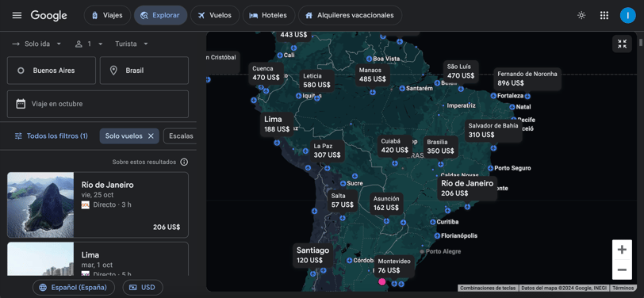Expand the Turista cabin class dropdown
Image resolution: width=644 pixels, height=298 pixels.
click(x=132, y=44)
